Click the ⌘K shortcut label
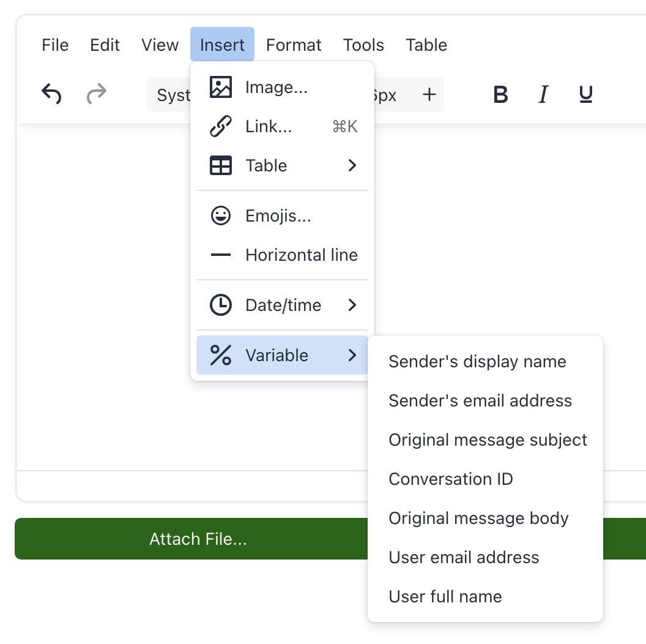The height and width of the screenshot is (644, 646). click(345, 126)
